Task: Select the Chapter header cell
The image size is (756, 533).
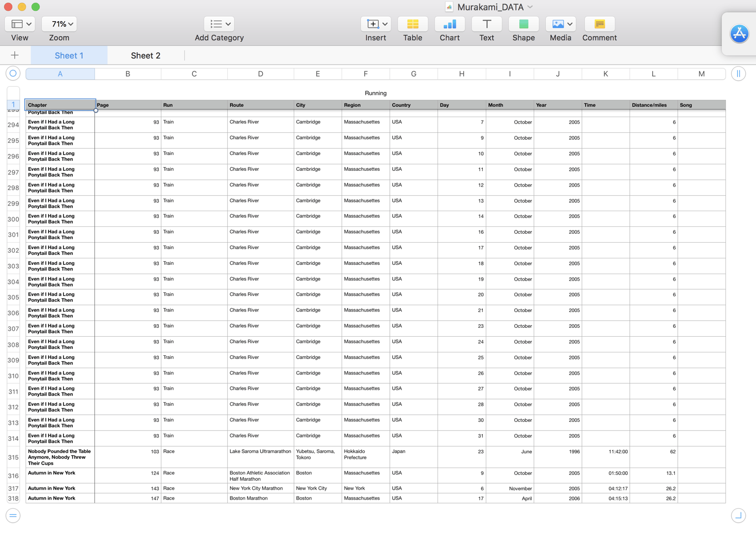Action: (60, 105)
